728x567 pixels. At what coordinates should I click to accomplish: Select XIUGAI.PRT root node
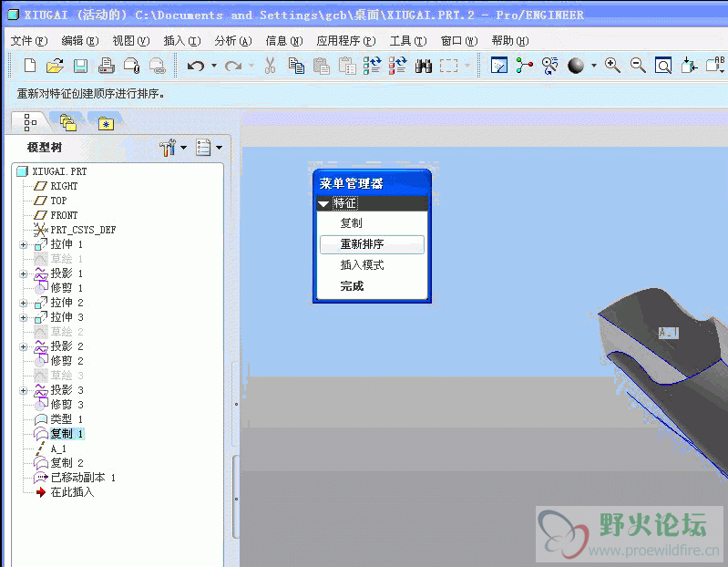59,171
